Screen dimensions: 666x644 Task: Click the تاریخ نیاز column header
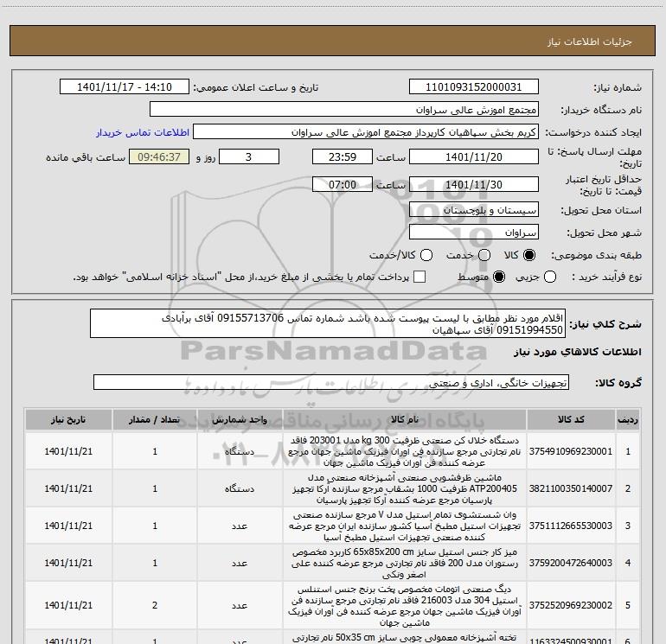pyautogui.click(x=68, y=419)
